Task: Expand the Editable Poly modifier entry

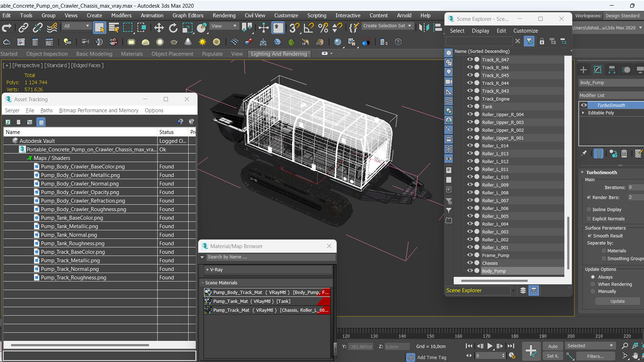Action: 583,113
